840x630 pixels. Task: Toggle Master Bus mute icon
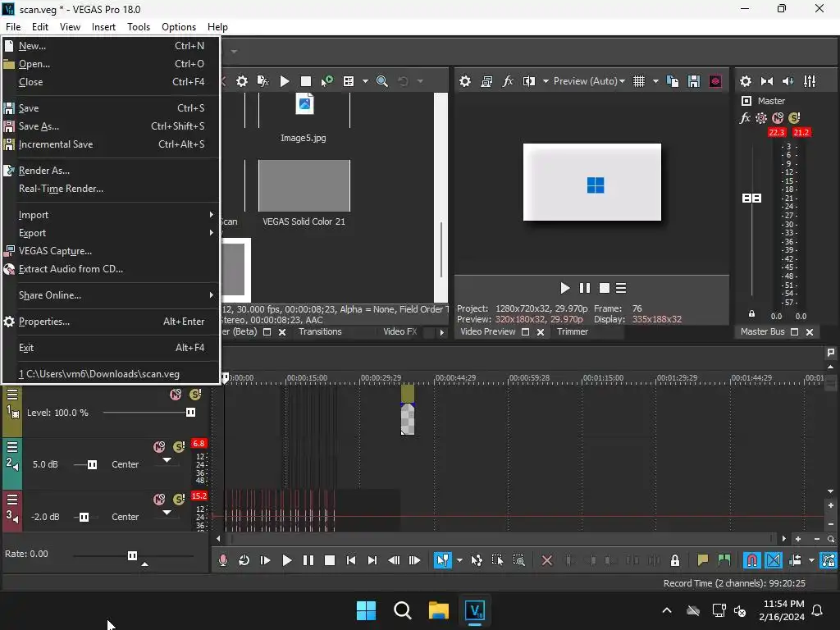coord(778,118)
